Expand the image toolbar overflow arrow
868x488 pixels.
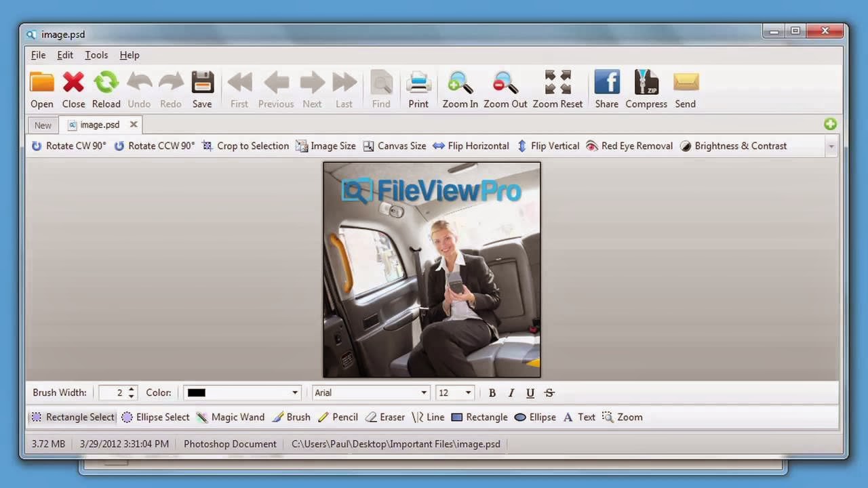831,146
